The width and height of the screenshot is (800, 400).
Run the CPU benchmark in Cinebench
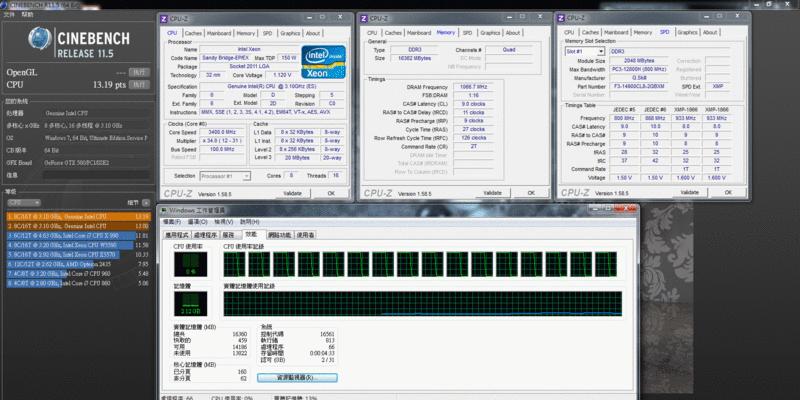pyautogui.click(x=139, y=85)
